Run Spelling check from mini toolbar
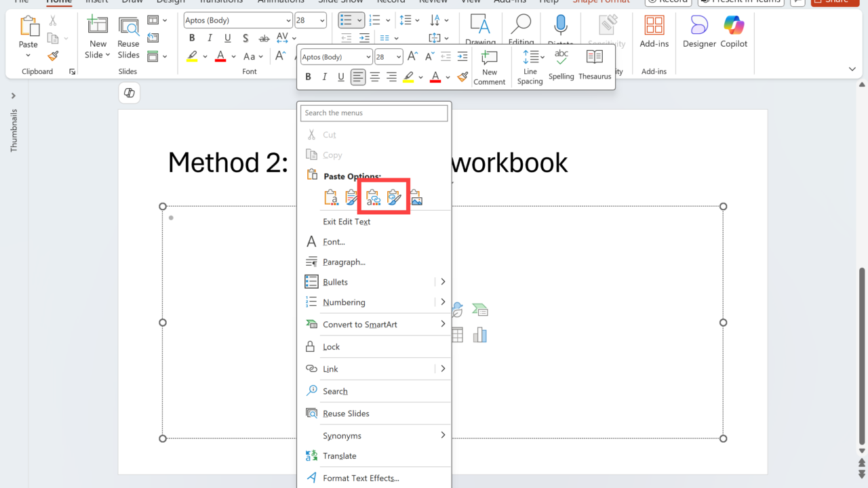 point(561,66)
